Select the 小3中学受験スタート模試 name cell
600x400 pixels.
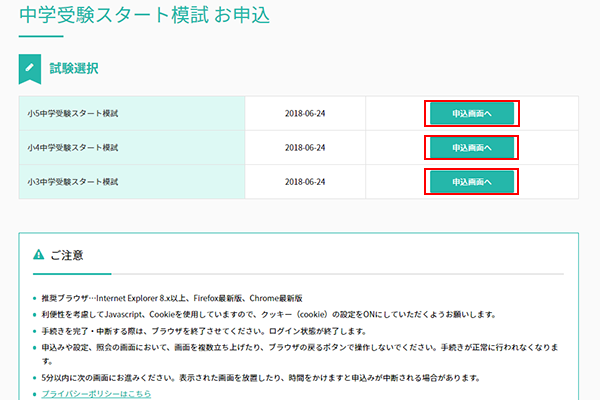click(73, 182)
